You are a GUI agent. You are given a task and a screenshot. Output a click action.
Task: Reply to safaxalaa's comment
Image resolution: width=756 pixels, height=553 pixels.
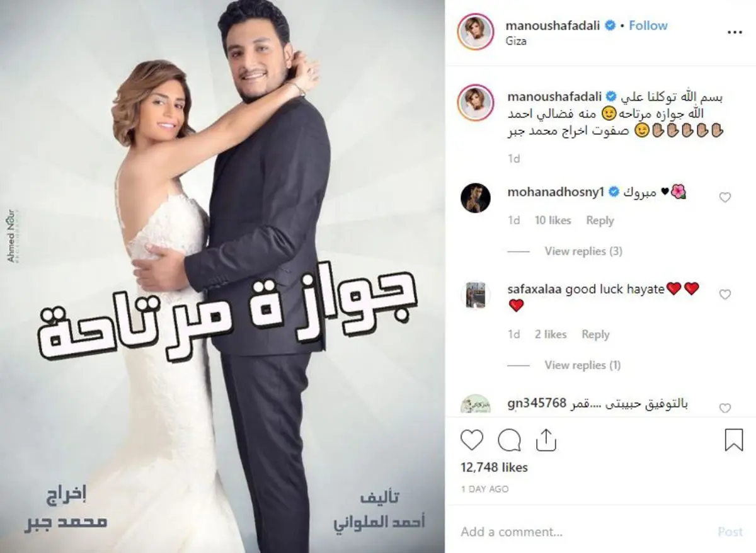pyautogui.click(x=595, y=334)
